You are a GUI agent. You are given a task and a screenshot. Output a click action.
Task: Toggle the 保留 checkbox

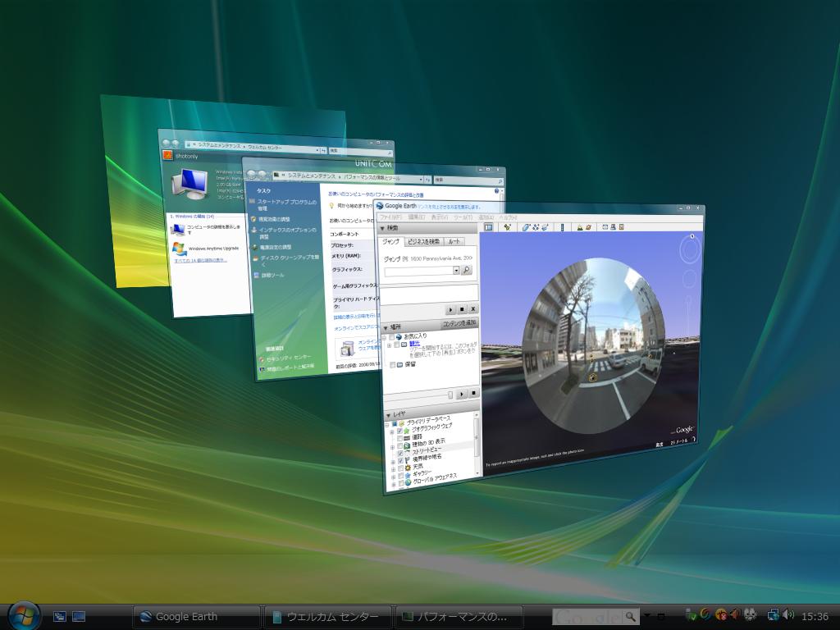pyautogui.click(x=393, y=365)
